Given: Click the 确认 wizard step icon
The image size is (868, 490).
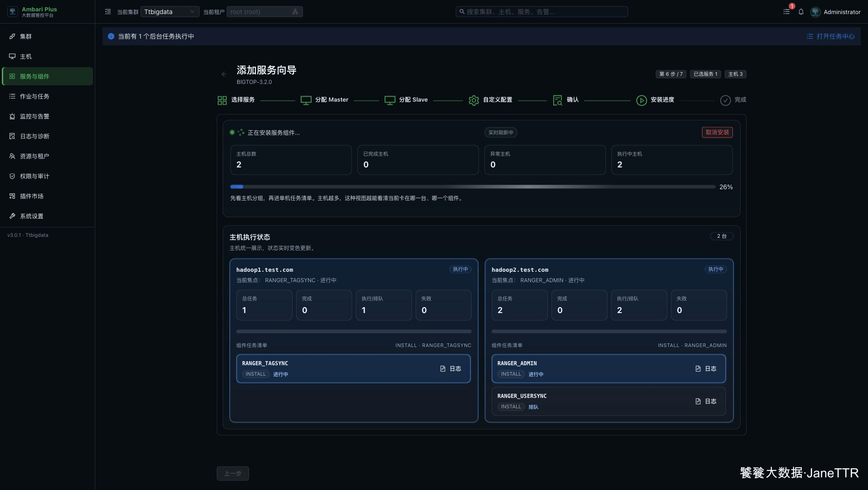Looking at the screenshot, I should (x=558, y=100).
